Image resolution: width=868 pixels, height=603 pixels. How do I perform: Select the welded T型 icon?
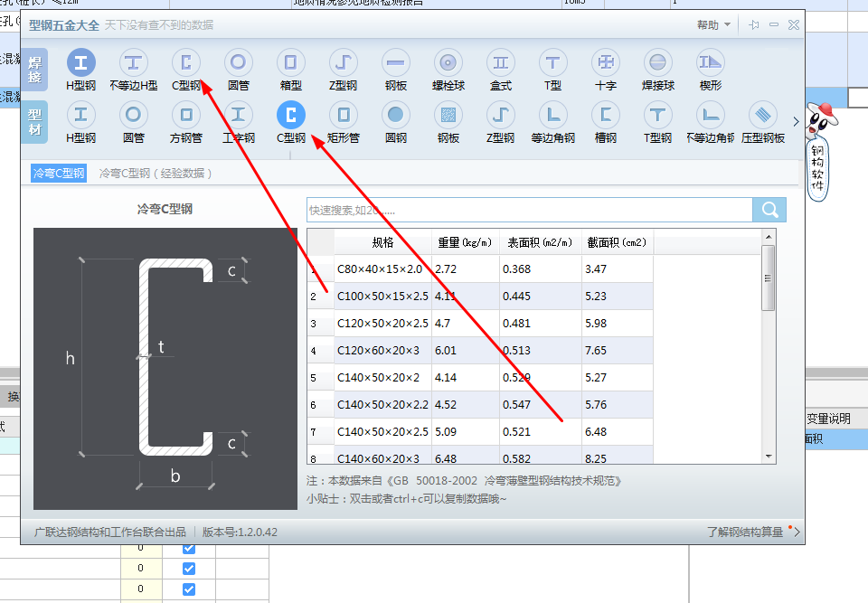coord(552,62)
